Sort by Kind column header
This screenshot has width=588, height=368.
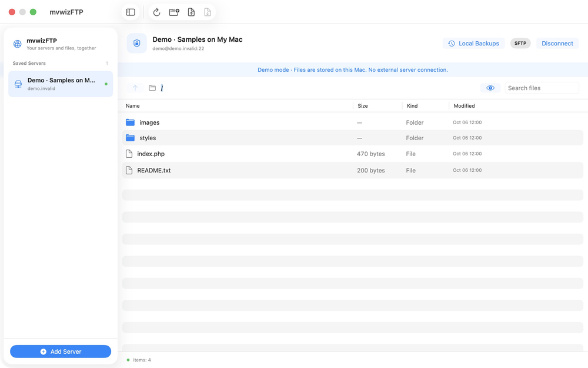412,106
